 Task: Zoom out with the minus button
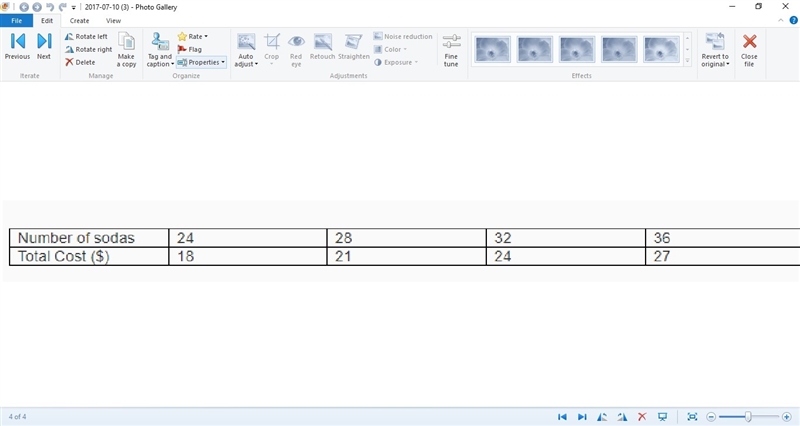(x=711, y=417)
